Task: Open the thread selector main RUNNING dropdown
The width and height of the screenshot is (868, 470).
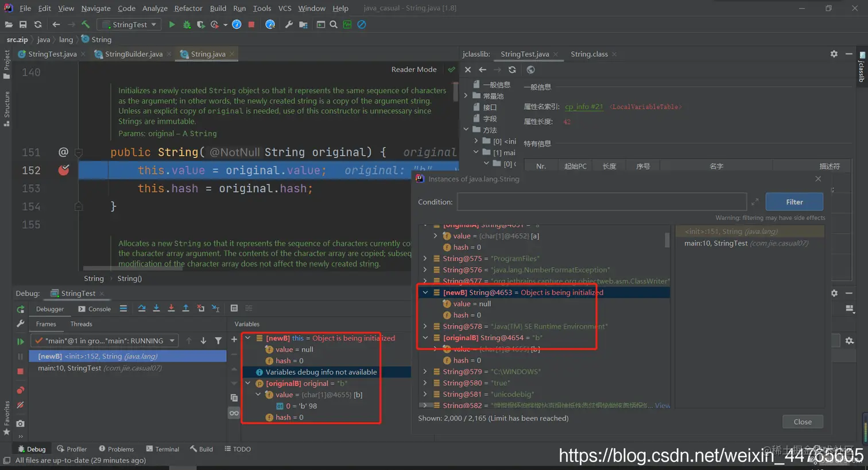Action: click(x=104, y=341)
